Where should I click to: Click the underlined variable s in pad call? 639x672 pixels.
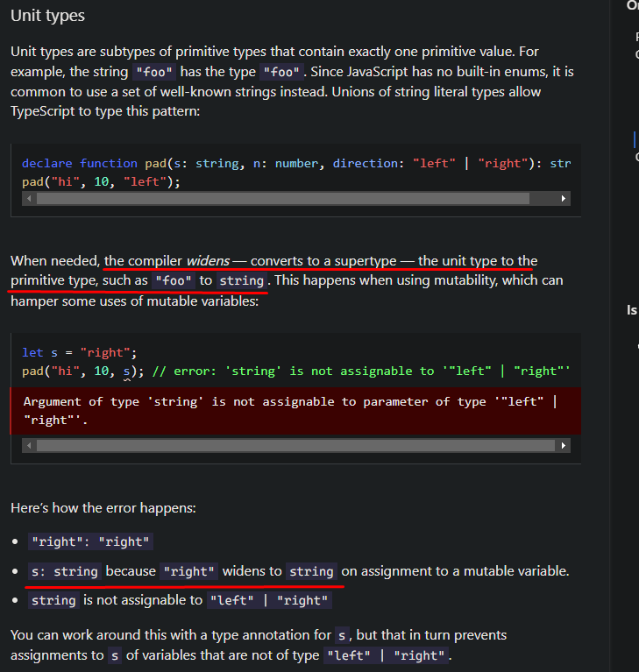(x=127, y=371)
